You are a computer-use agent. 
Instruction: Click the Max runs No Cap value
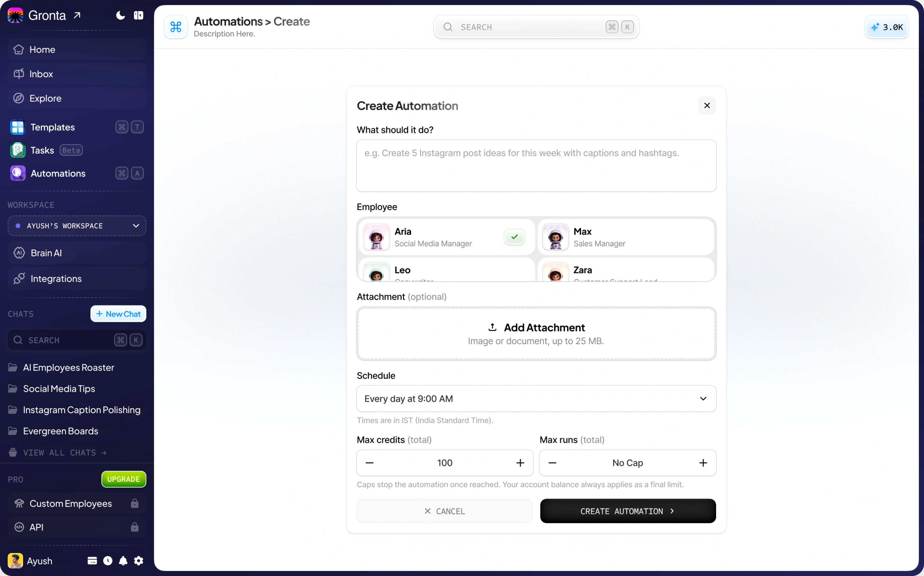[628, 463]
